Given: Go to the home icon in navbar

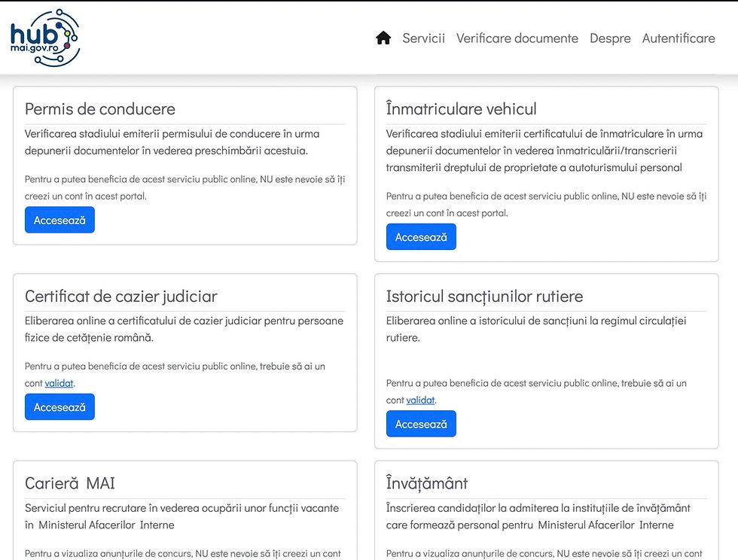Looking at the screenshot, I should 383,38.
